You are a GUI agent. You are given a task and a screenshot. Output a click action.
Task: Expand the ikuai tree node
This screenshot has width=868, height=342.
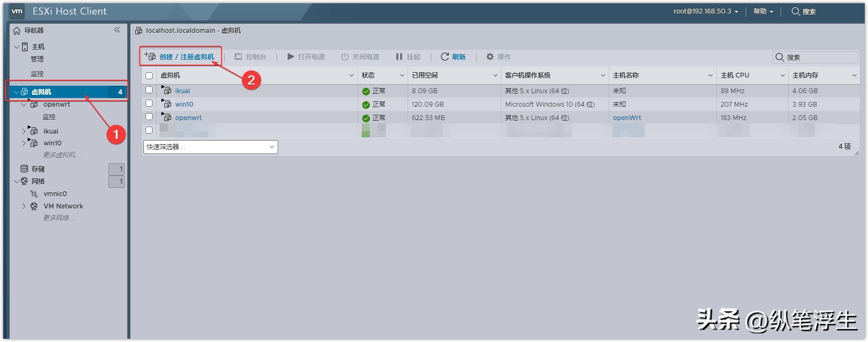coord(24,131)
